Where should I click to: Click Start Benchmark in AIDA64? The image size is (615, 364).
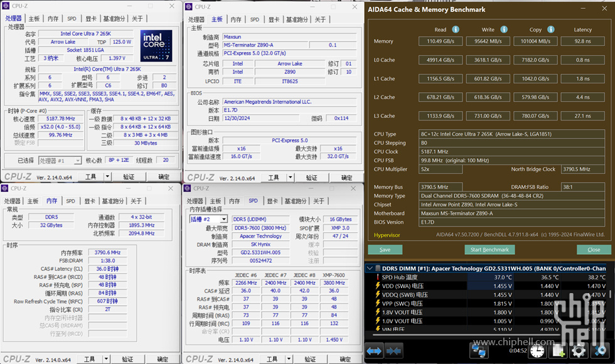click(489, 250)
